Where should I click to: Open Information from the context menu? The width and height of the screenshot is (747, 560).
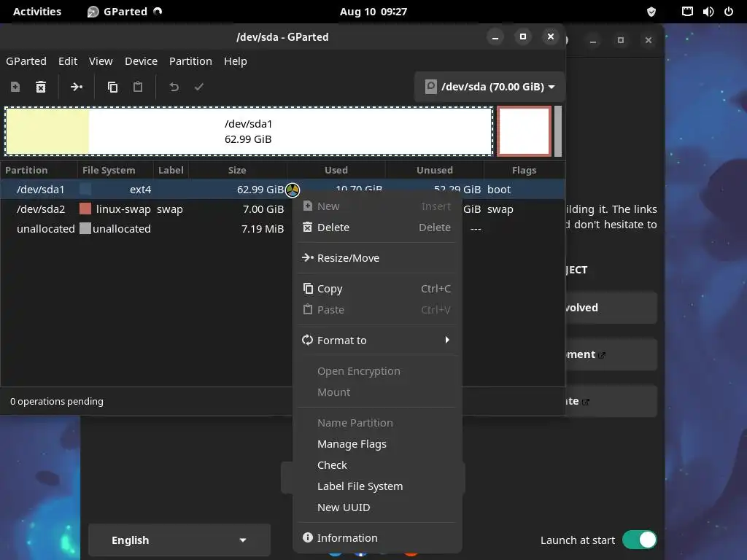pos(376,537)
